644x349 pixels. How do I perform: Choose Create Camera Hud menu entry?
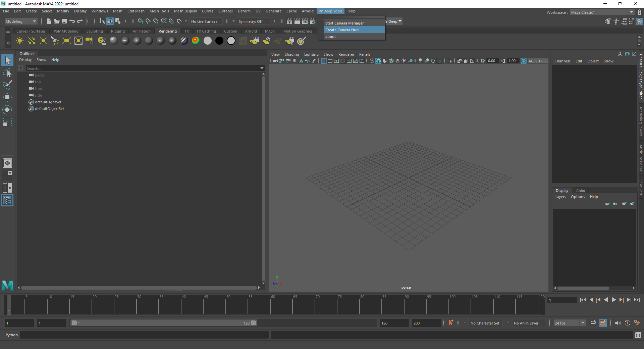[x=342, y=30]
